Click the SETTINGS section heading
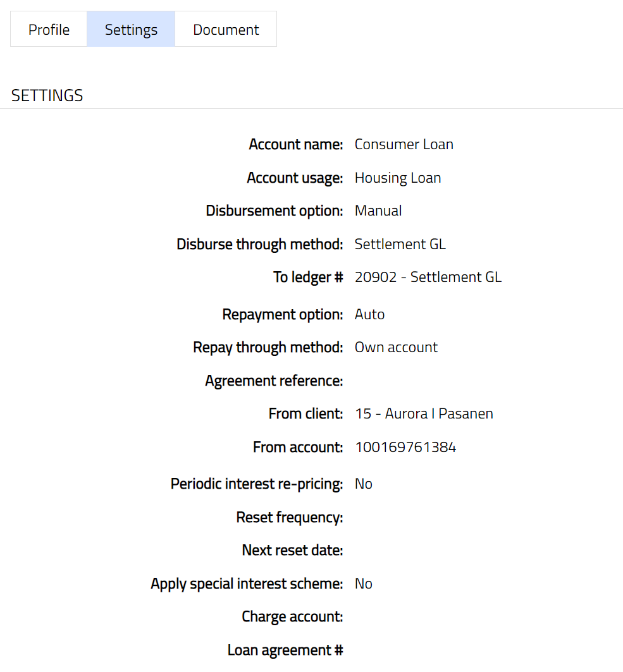This screenshot has width=623, height=672. tap(47, 95)
